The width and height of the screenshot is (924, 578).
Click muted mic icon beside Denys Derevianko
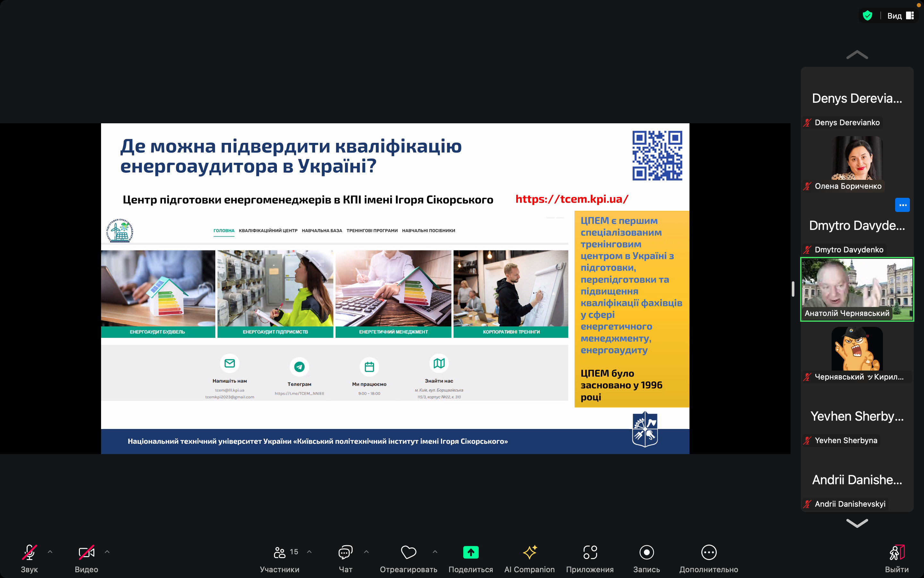807,123
